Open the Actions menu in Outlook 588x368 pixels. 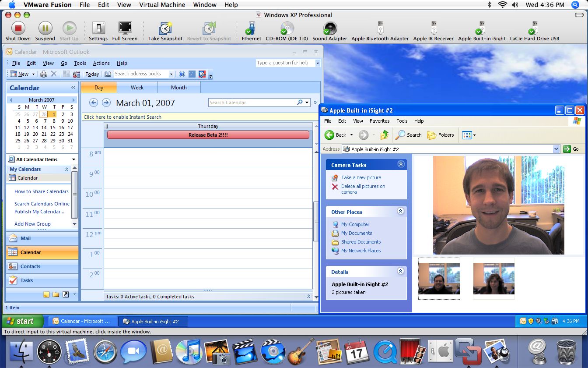pyautogui.click(x=101, y=63)
